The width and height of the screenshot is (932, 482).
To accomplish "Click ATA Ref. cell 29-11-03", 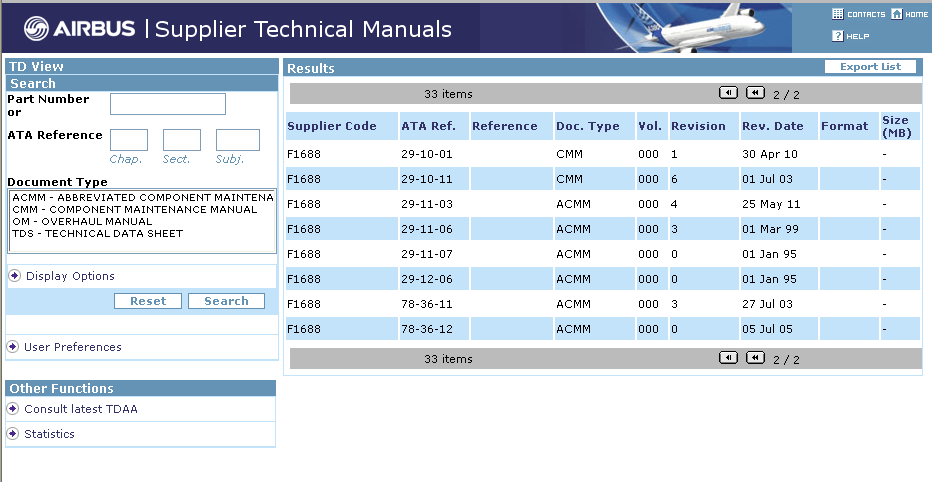I will (x=427, y=204).
